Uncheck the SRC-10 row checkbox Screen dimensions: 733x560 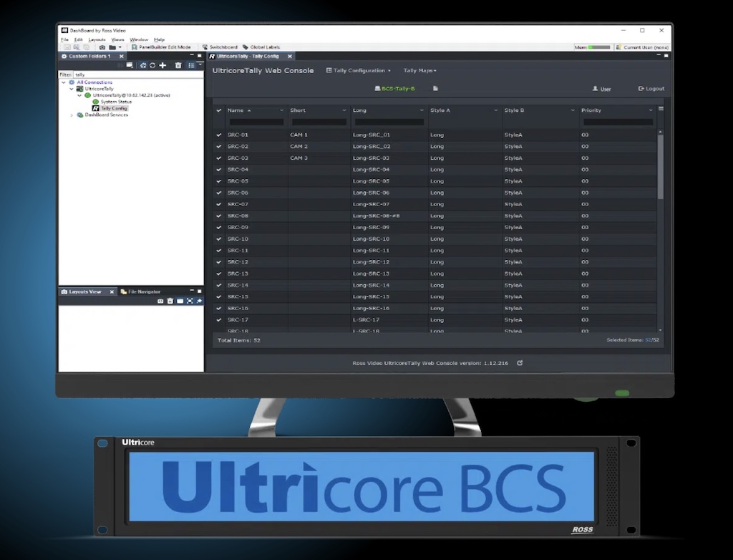(219, 239)
